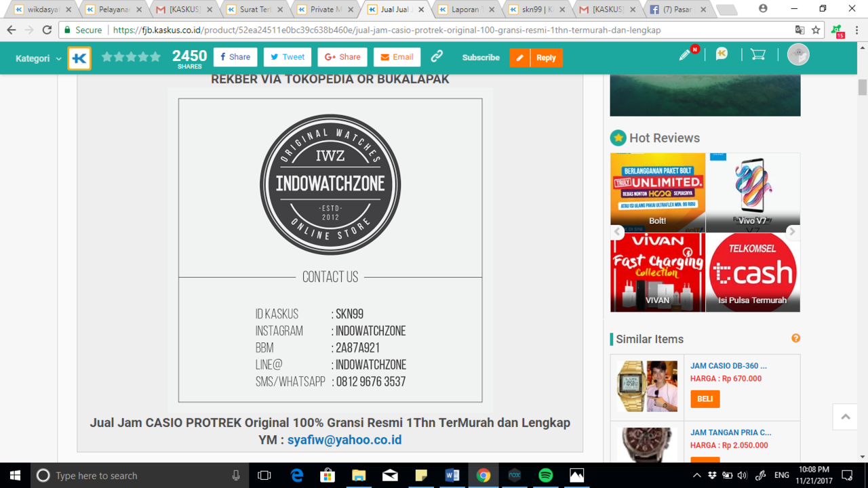Open the Bolt! hot review thumbnail
The height and width of the screenshot is (488, 868).
coord(658,192)
